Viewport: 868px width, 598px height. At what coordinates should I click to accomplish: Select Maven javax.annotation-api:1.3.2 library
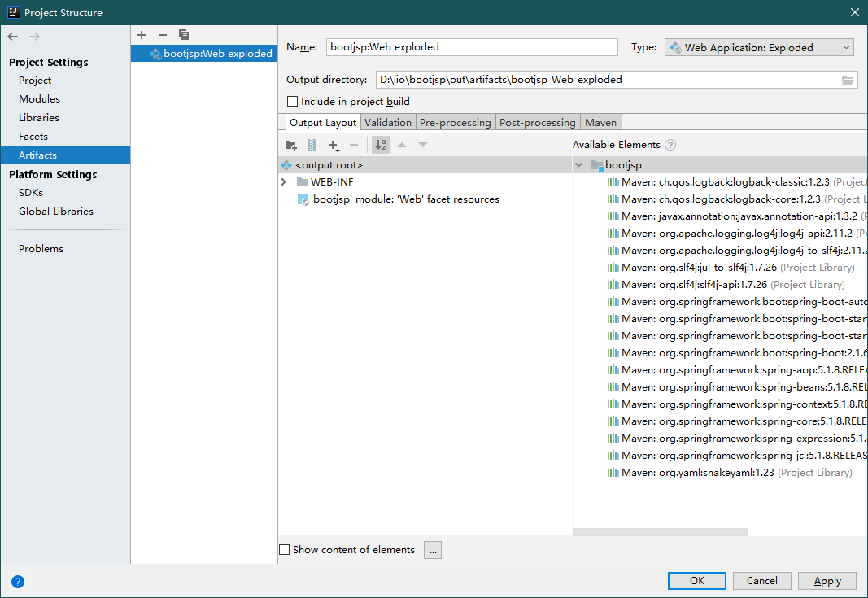737,216
